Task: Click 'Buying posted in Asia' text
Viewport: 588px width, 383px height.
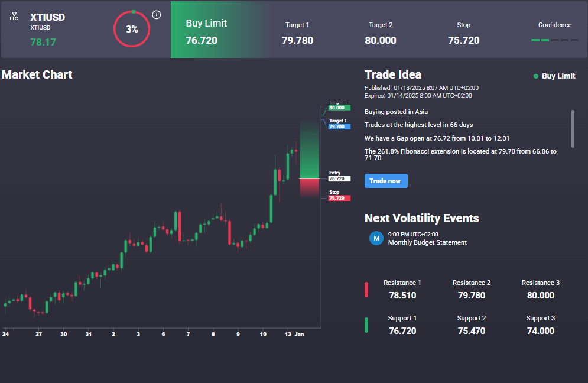Action: (x=396, y=112)
